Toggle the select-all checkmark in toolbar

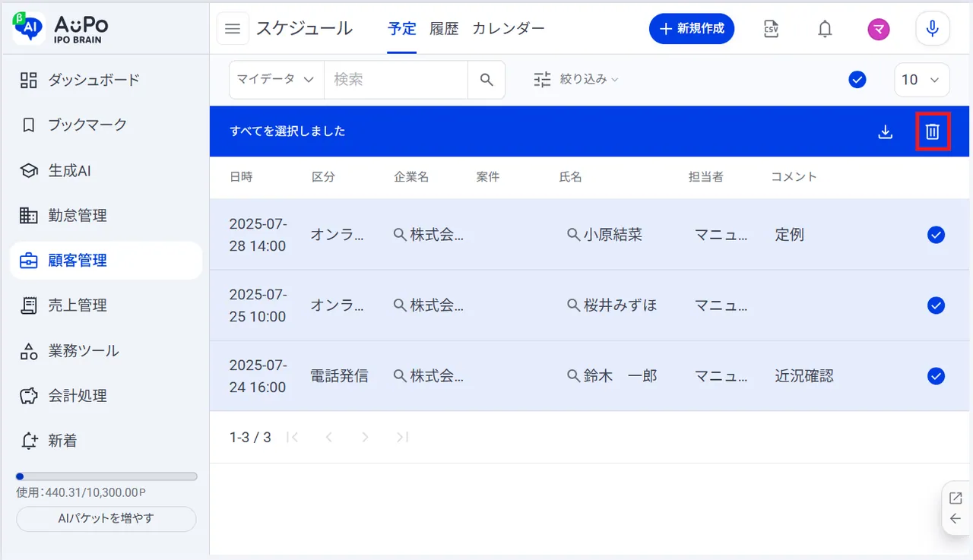click(x=857, y=80)
